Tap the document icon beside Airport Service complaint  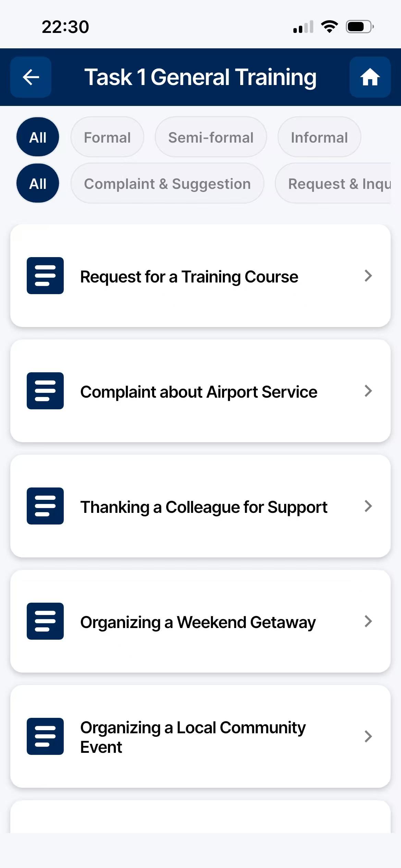click(x=45, y=391)
